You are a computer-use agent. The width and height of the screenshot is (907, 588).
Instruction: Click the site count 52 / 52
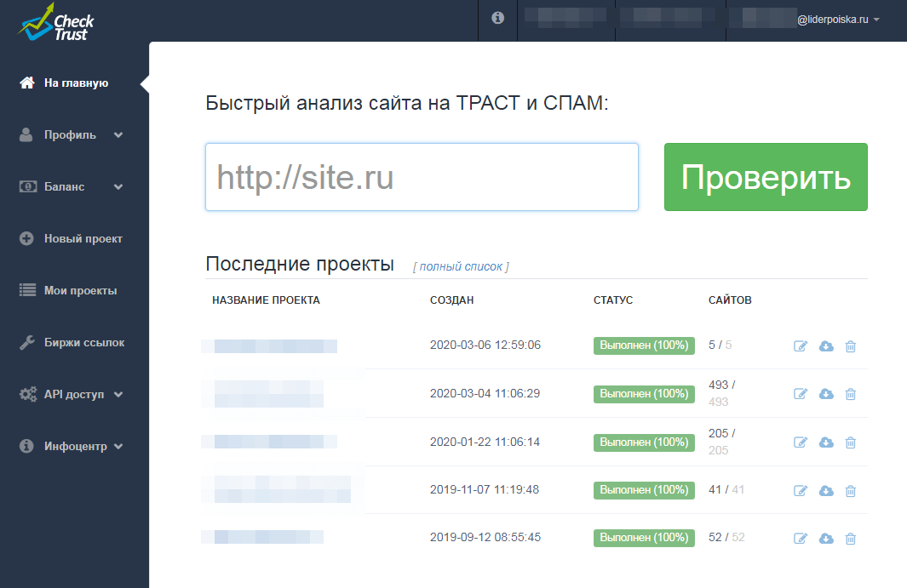point(726,538)
